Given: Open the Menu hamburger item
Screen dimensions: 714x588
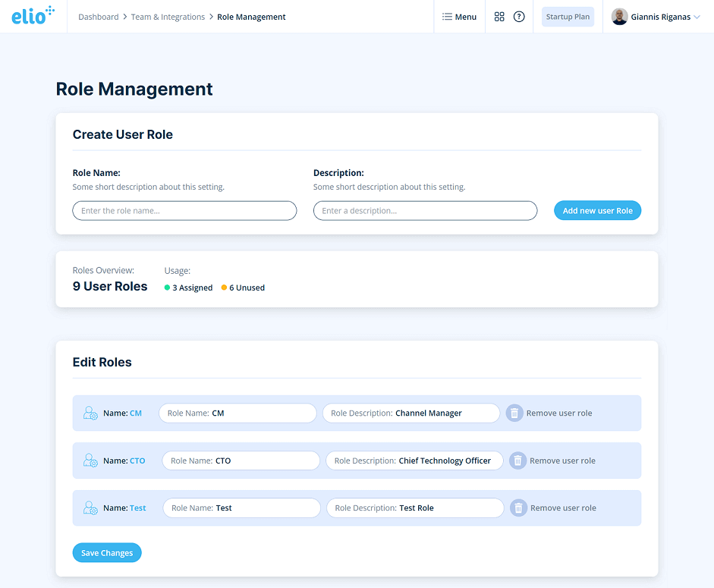Looking at the screenshot, I should click(x=459, y=17).
